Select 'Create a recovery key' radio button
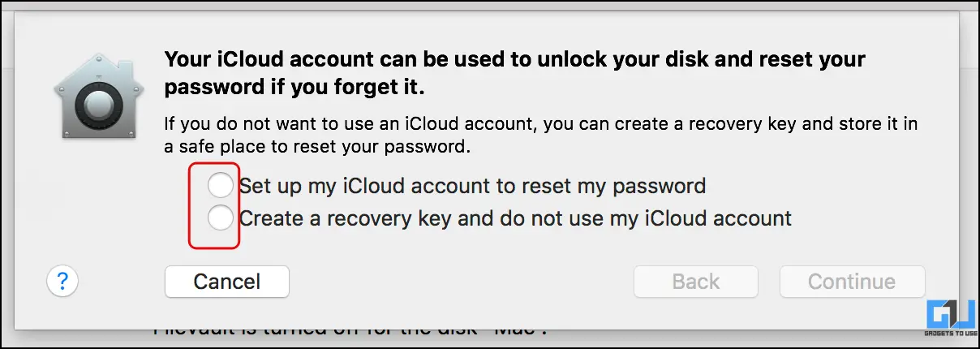 point(221,218)
